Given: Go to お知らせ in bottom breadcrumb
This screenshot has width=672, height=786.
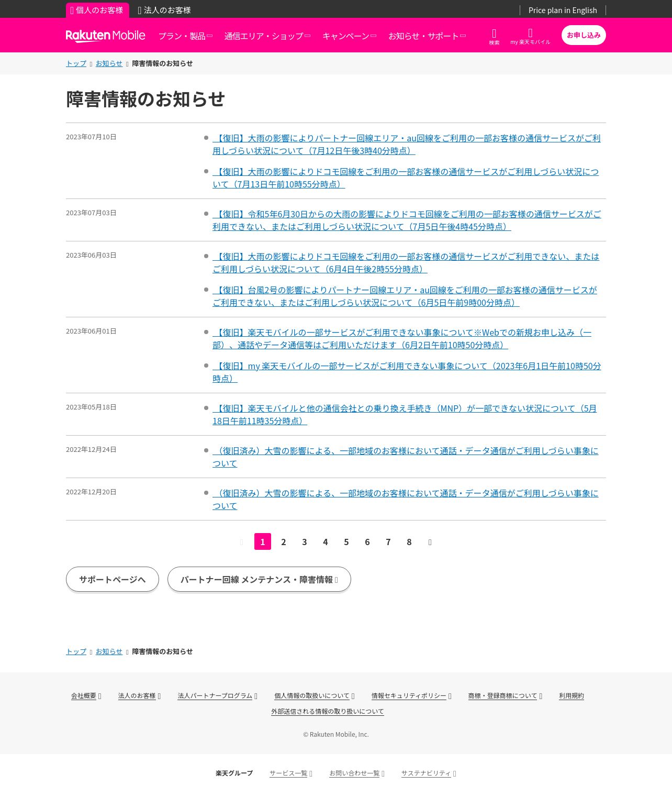Looking at the screenshot, I should 109,651.
